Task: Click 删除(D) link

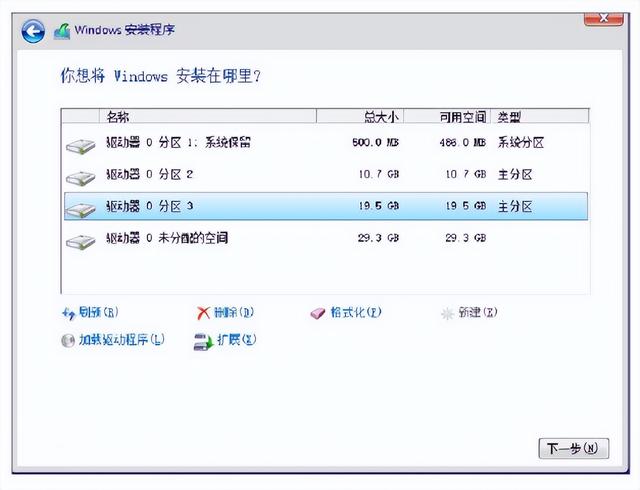Action: [233, 312]
